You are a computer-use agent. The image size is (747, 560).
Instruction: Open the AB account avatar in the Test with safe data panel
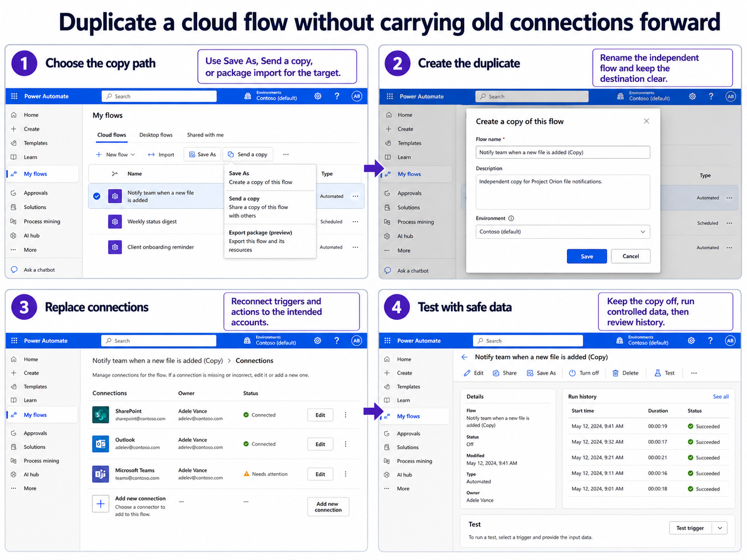[729, 340]
